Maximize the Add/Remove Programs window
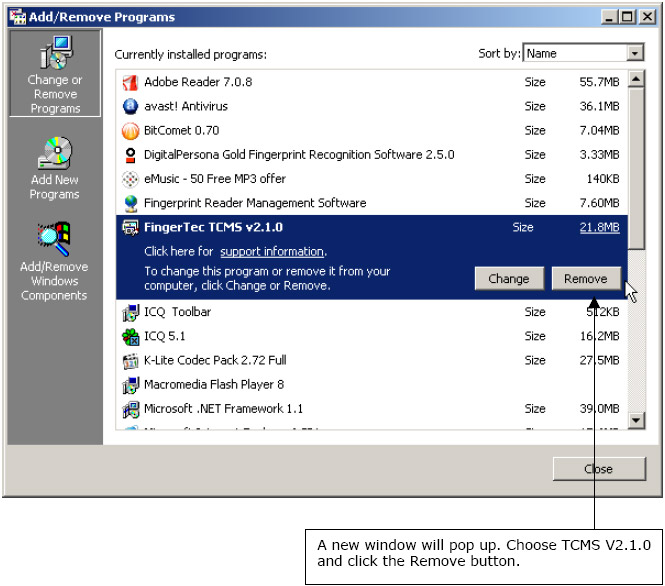665x586 pixels. (627, 17)
